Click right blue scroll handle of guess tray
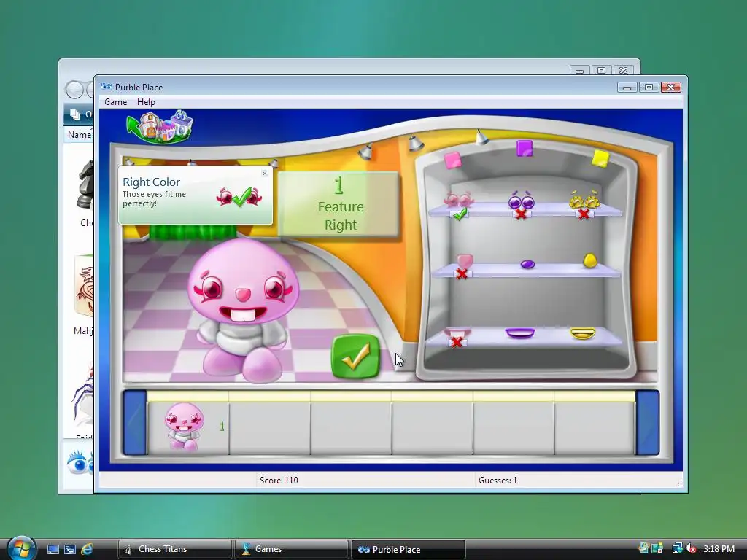This screenshot has height=560, width=747. [x=648, y=422]
